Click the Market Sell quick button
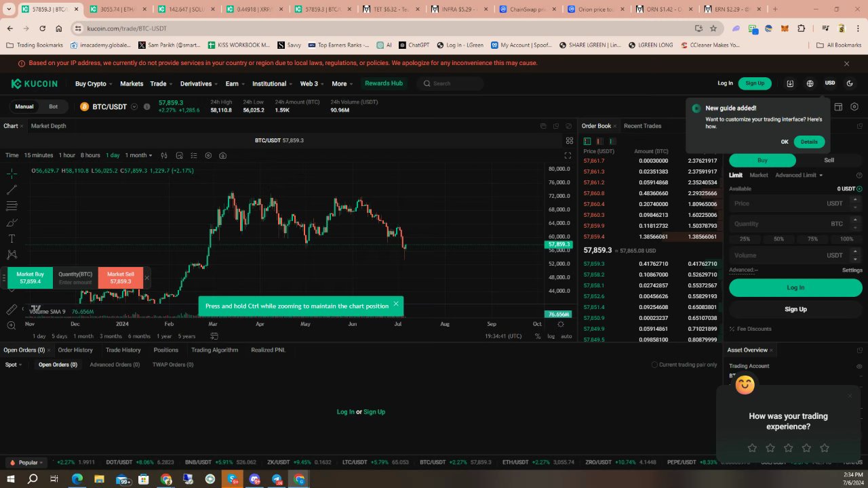Screen dimensions: 868x488 (121, 278)
